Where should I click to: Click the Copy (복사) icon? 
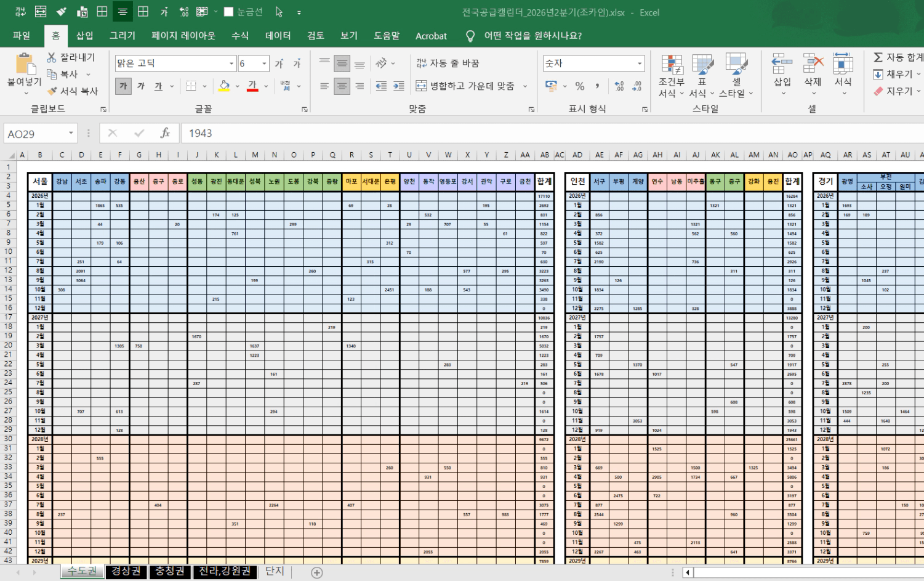coord(52,74)
